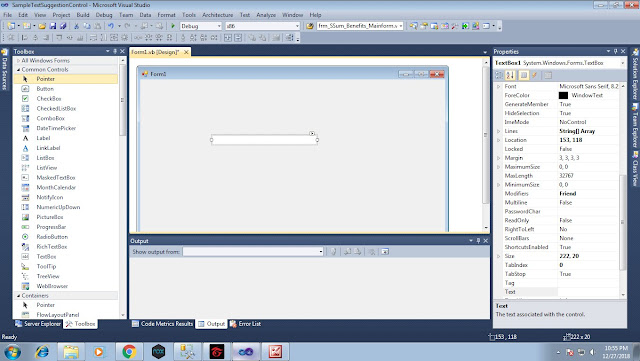
Task: Open the Analyze menu
Action: pos(266,15)
